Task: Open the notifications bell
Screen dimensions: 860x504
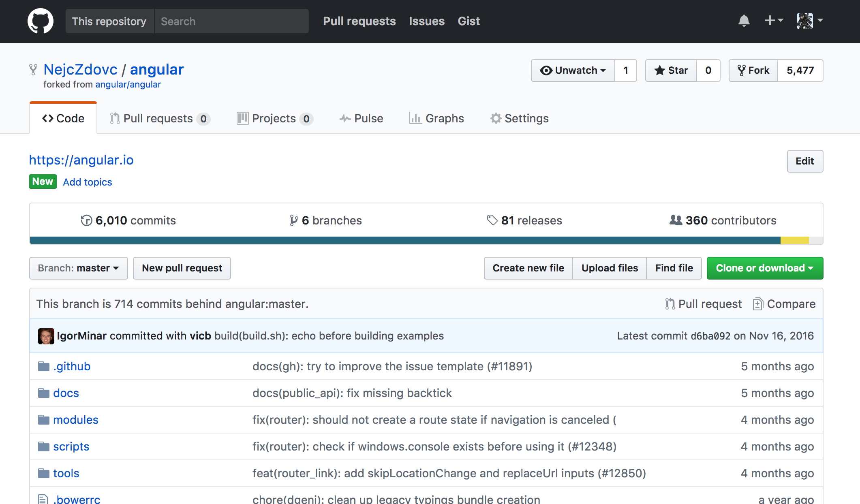Action: pyautogui.click(x=744, y=21)
